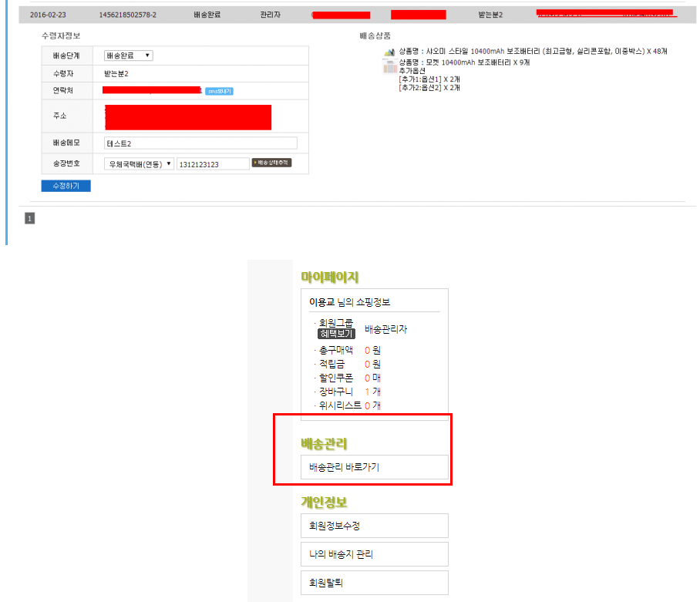Select 회원탈퇴 menu item
The height and width of the screenshot is (602, 700).
click(374, 583)
